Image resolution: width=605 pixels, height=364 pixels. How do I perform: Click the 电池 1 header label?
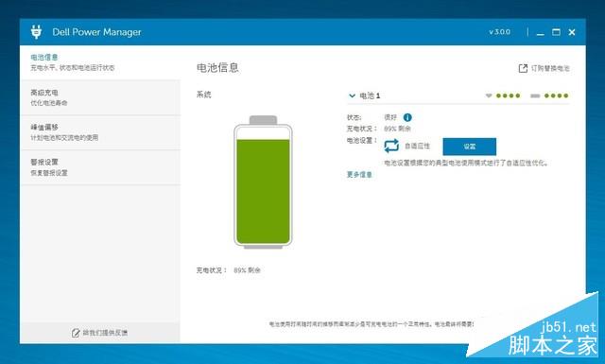pyautogui.click(x=370, y=95)
